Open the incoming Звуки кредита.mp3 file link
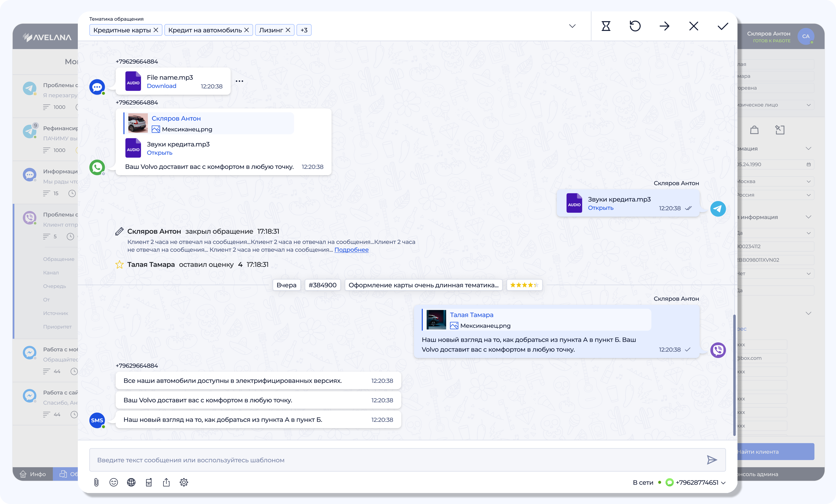Screen dimensions: 836x504 (x=159, y=153)
